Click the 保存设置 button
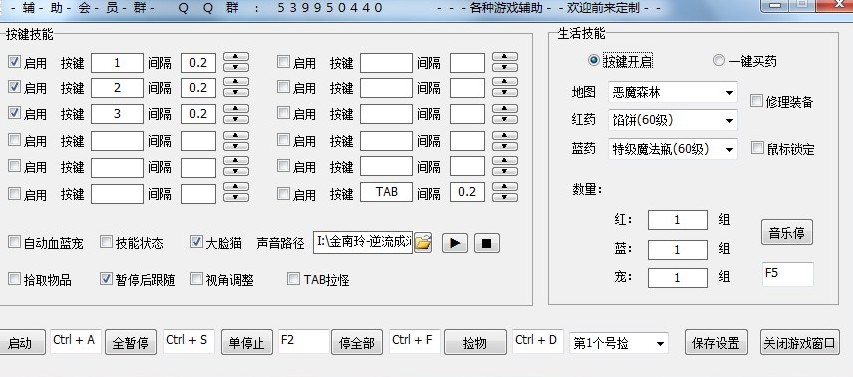Viewport: 853px width, 377px height. [716, 343]
